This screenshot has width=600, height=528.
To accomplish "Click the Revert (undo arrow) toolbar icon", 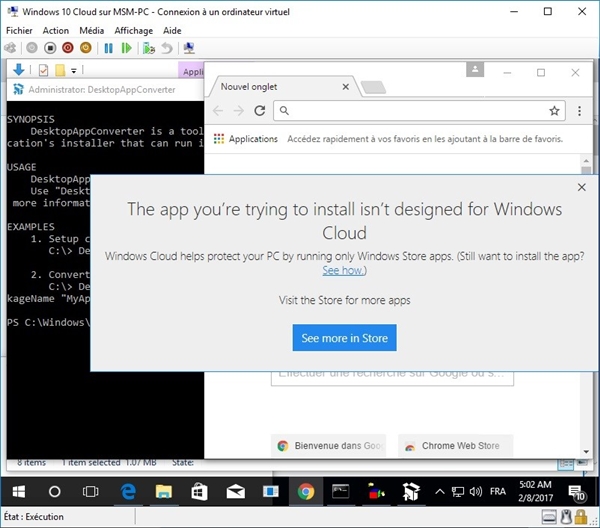I will click(x=166, y=47).
